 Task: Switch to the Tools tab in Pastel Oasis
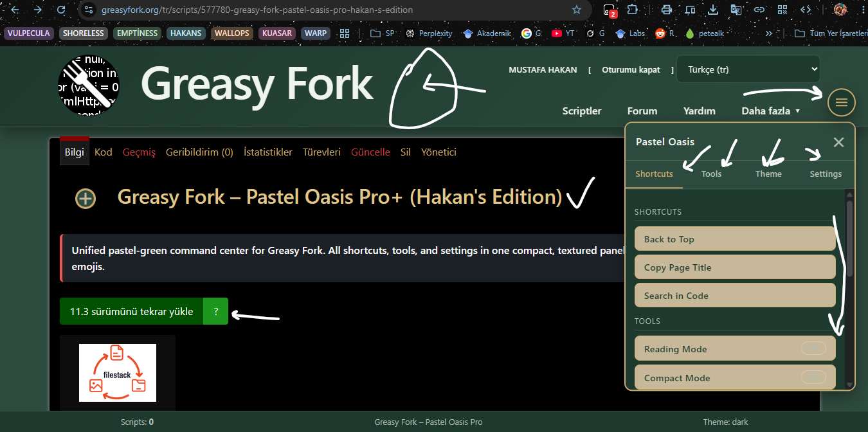pos(711,174)
